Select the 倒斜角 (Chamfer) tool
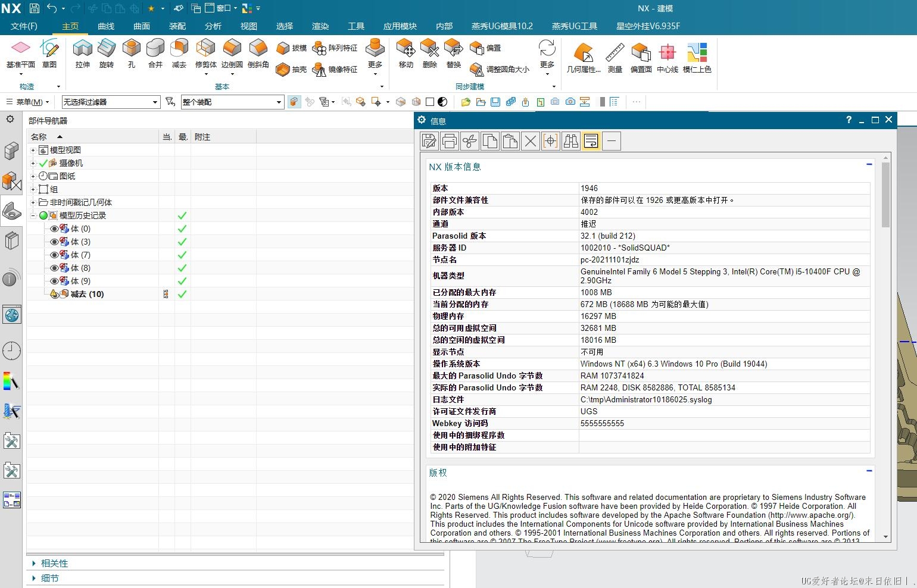This screenshot has height=588, width=917. tap(258, 54)
